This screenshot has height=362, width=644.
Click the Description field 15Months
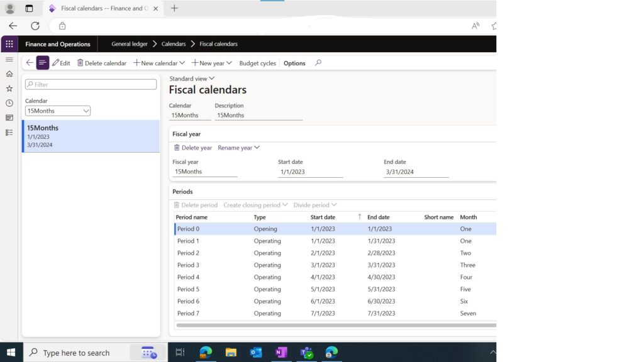click(258, 116)
